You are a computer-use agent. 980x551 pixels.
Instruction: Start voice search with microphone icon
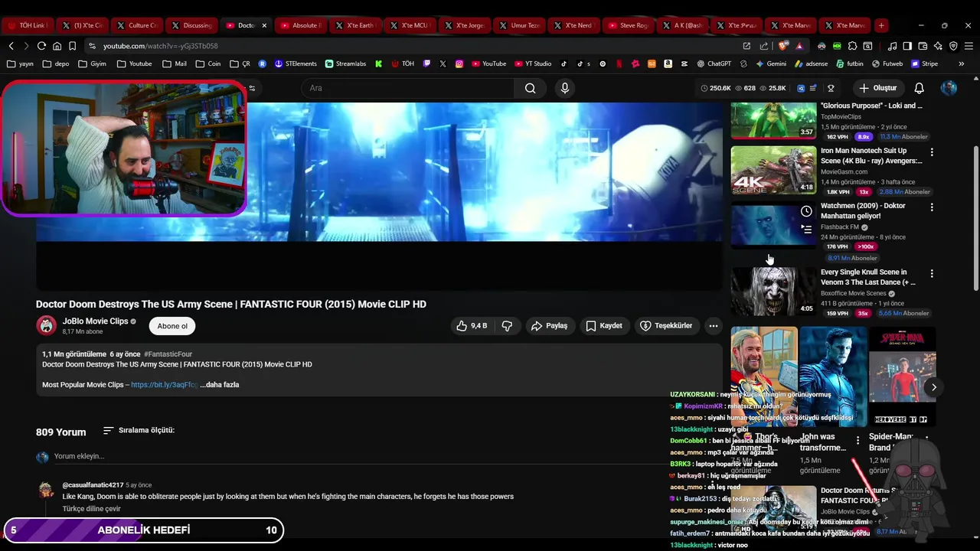pos(565,88)
